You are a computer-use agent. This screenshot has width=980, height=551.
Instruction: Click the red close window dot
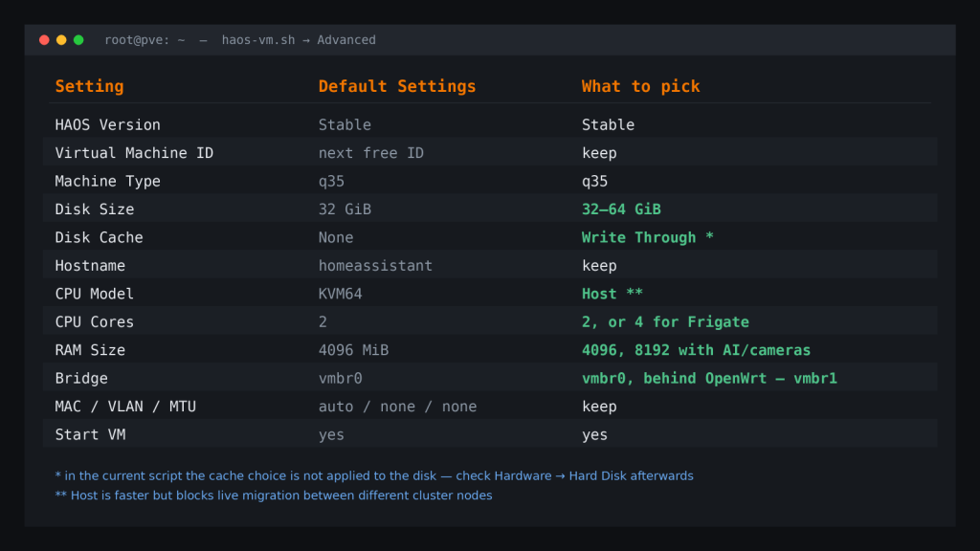[44, 40]
